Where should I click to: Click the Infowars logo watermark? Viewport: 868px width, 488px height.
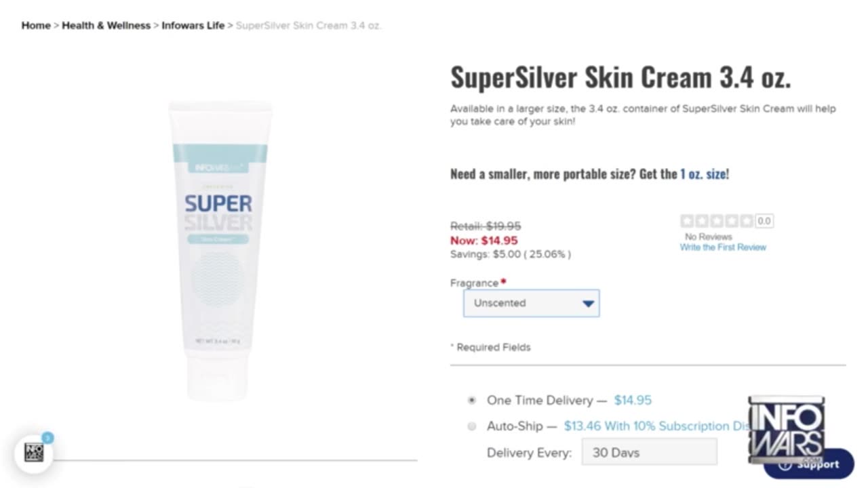(786, 430)
